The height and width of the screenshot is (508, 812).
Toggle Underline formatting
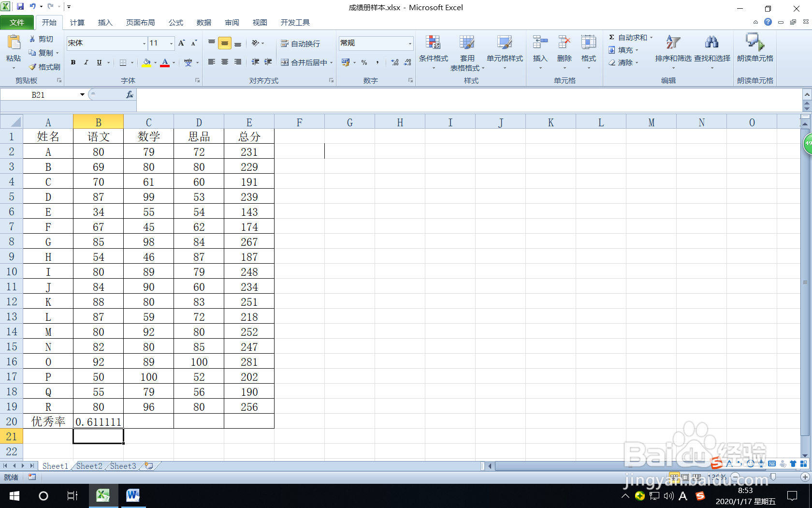pos(99,62)
